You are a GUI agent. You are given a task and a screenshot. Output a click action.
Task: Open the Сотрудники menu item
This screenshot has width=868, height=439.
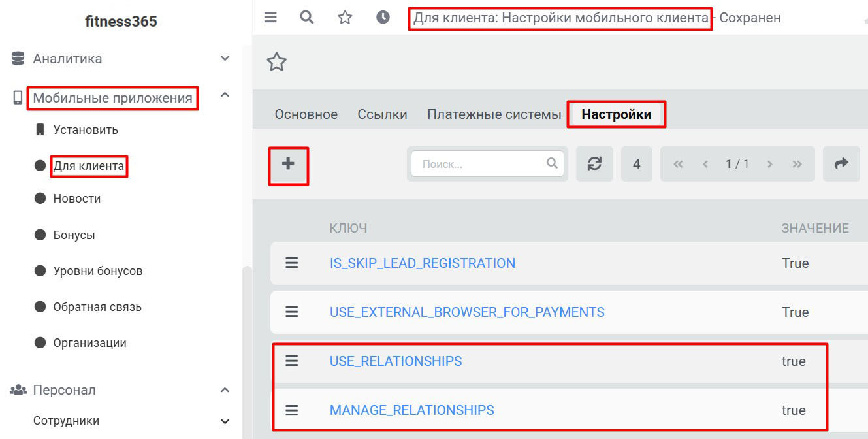point(67,421)
